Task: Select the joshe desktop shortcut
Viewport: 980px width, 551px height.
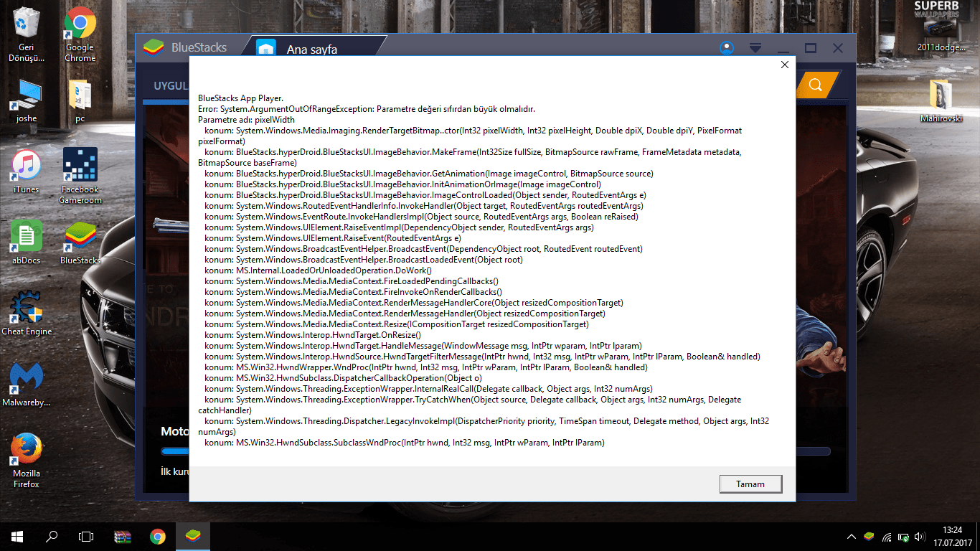Action: click(x=27, y=100)
